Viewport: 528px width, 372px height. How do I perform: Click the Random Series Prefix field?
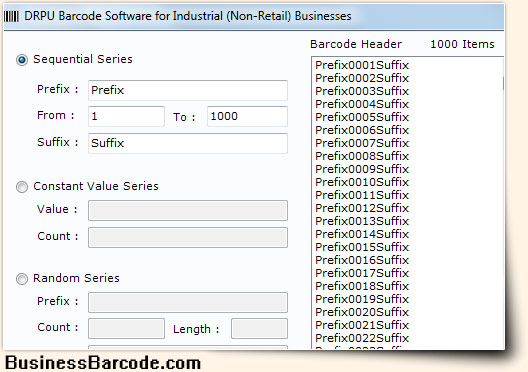[188, 302]
